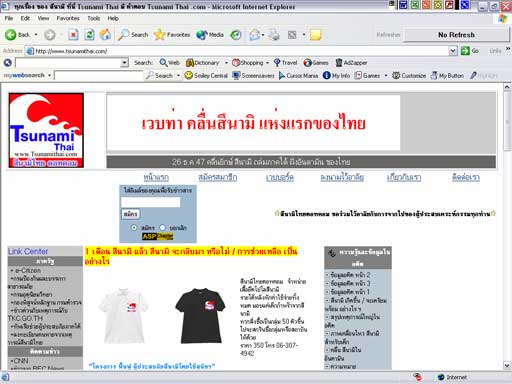Click the Internet zone status indicator
This screenshot has height=384, width=512.
pos(453,377)
